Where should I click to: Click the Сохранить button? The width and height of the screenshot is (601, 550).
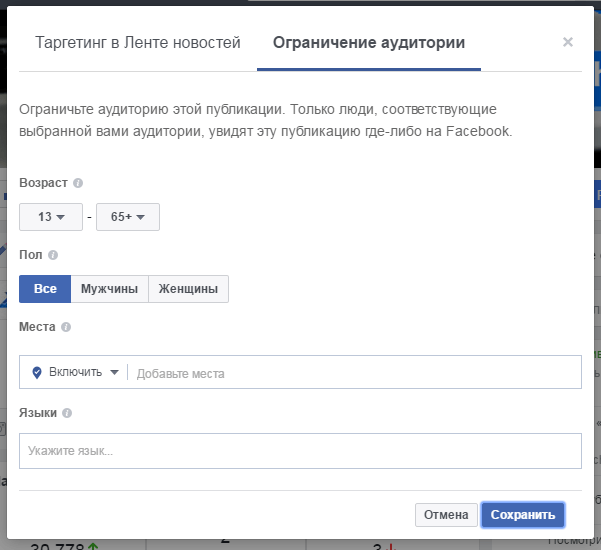pyautogui.click(x=523, y=515)
